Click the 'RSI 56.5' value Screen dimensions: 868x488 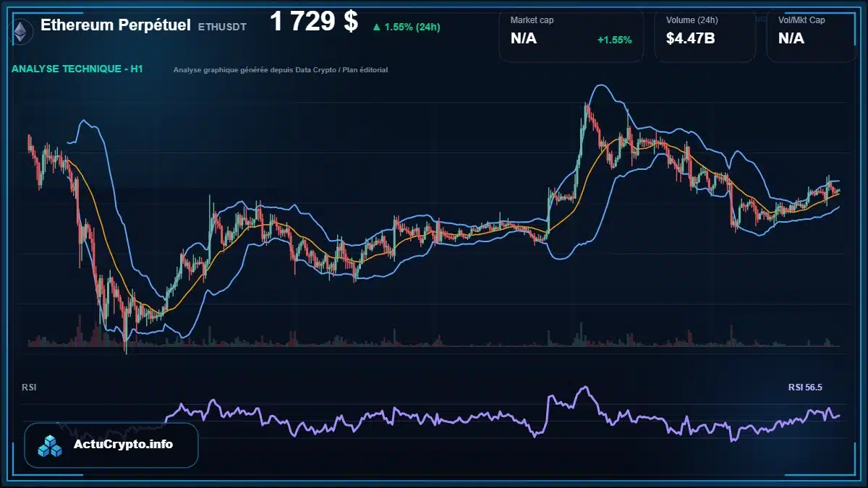click(805, 388)
